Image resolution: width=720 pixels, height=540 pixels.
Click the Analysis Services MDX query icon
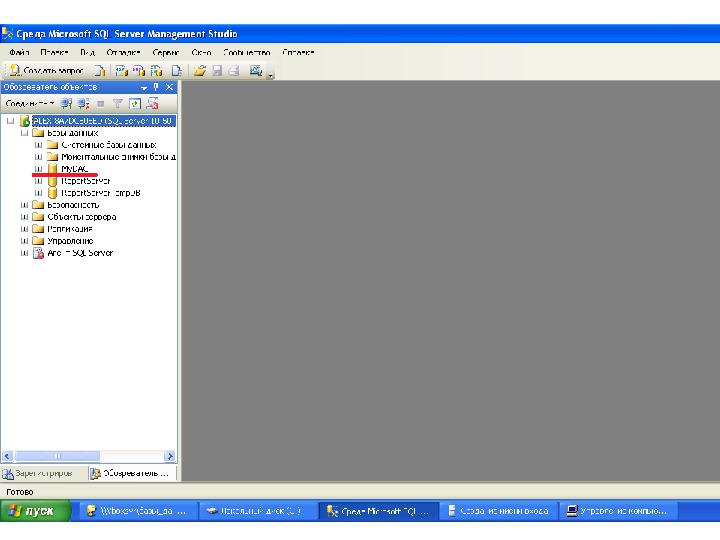[x=121, y=71]
